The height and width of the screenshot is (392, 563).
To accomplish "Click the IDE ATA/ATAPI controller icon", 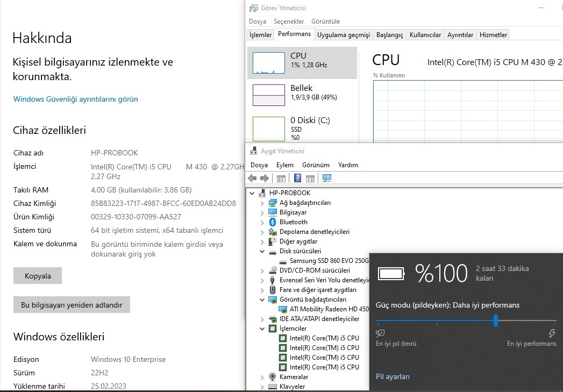I will 273,319.
